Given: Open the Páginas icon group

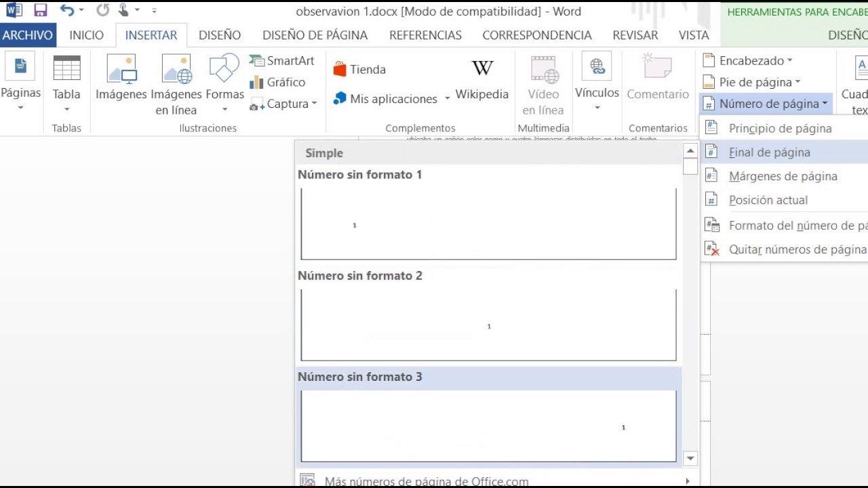Looking at the screenshot, I should pos(20,67).
